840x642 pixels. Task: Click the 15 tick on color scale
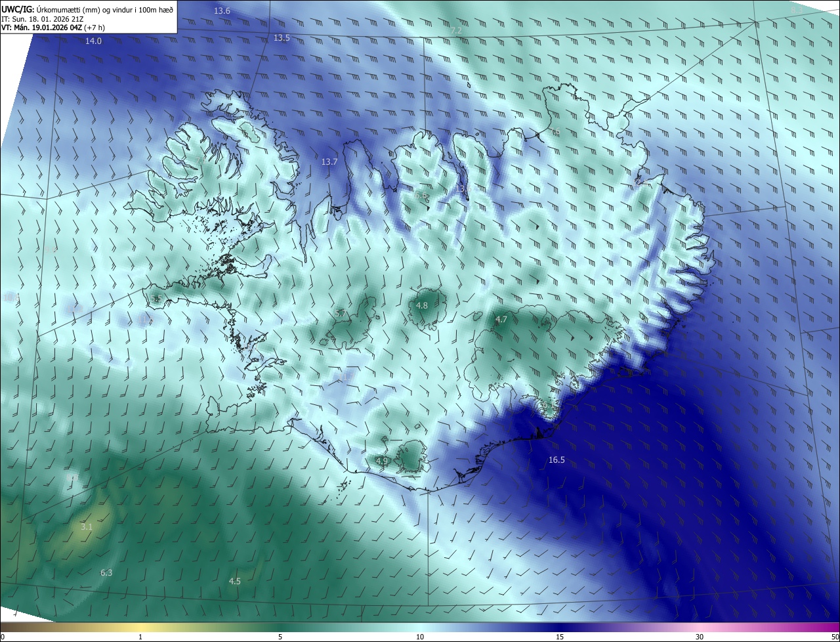[560, 637]
